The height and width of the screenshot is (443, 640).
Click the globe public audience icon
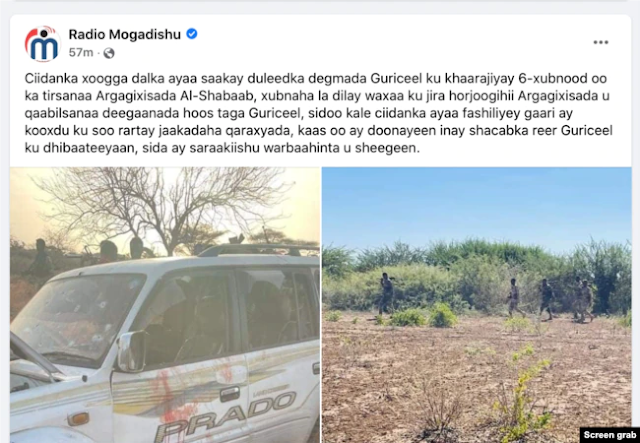point(109,53)
